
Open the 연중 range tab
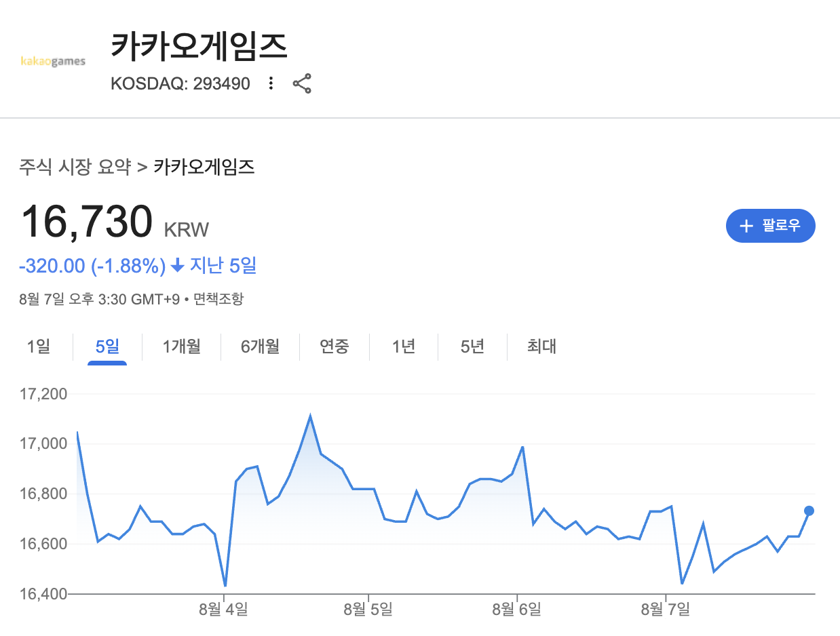pos(335,346)
